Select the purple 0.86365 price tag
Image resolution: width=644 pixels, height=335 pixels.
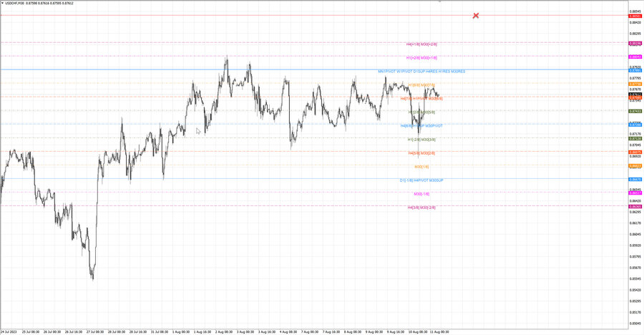point(635,207)
